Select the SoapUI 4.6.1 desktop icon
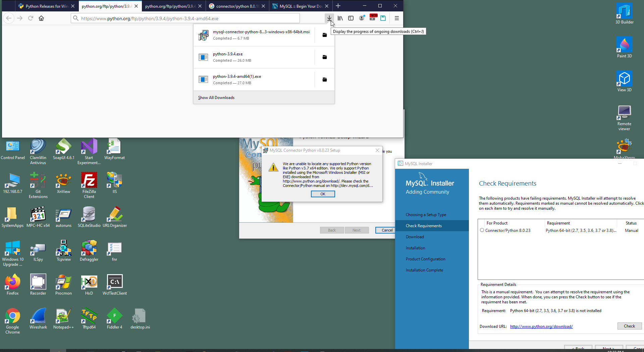644x352 pixels. pos(63,149)
